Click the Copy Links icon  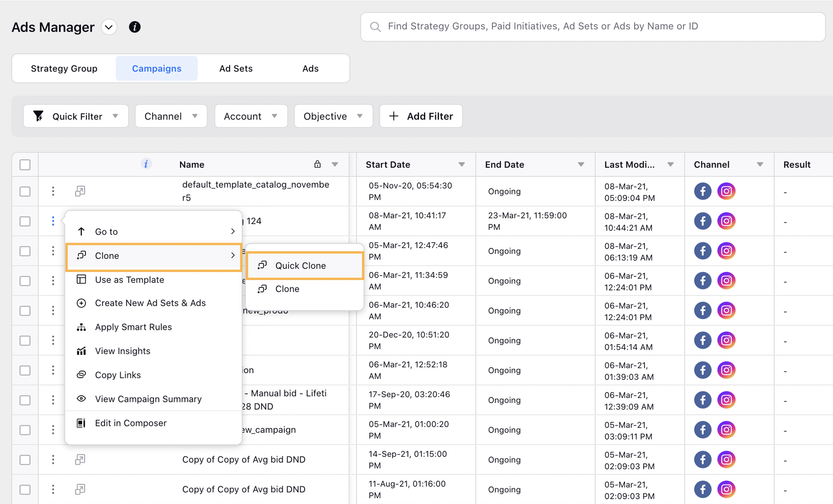pos(81,375)
